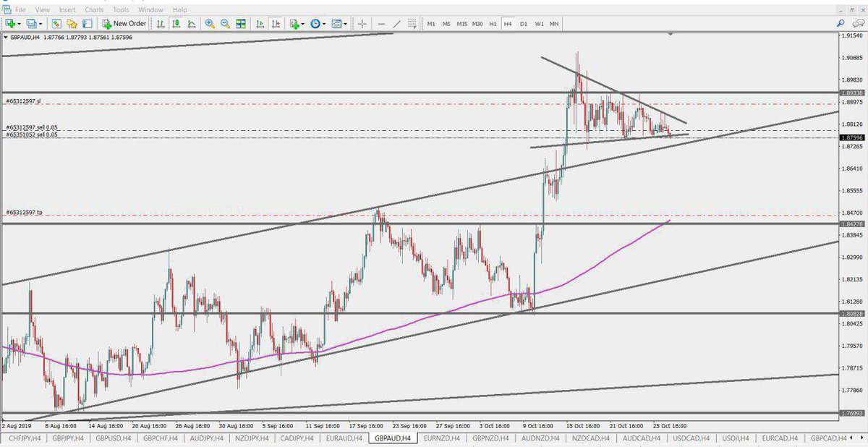Select the #65351052 sell 0.05 order label
This screenshot has height=447, width=868.
32,135
